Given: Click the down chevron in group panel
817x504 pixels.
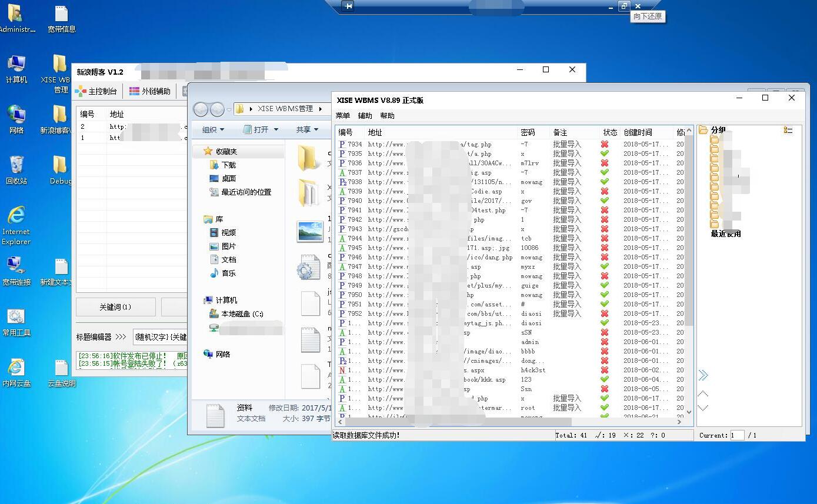Looking at the screenshot, I should [703, 407].
